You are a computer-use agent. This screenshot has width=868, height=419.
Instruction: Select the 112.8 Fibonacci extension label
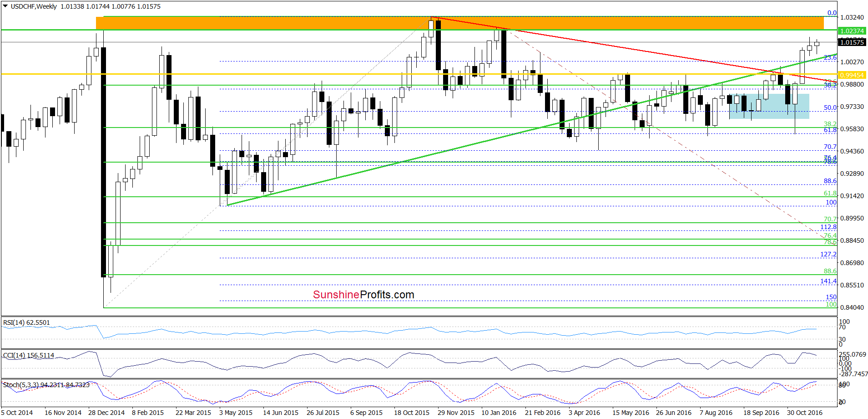[828, 227]
